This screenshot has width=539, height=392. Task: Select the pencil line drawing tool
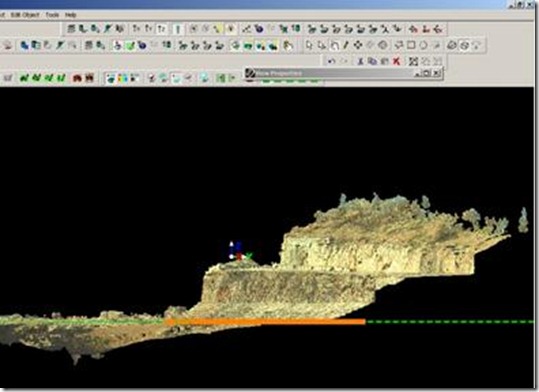pos(346,45)
